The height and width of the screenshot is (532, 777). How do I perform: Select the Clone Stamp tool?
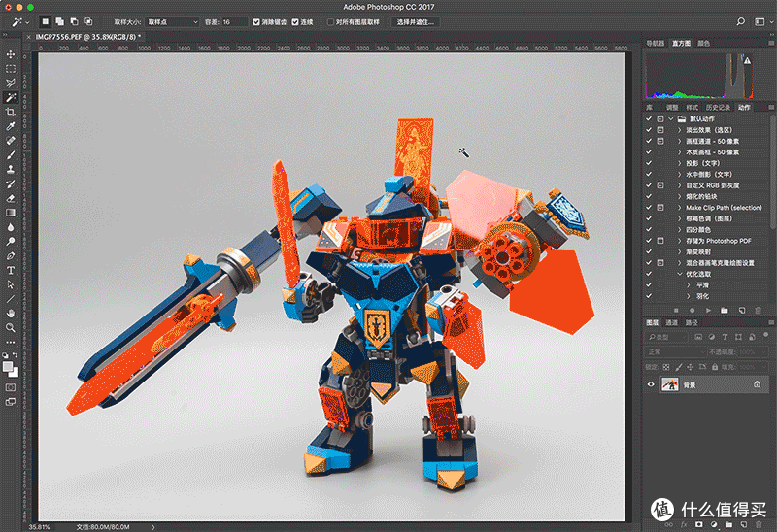(11, 170)
